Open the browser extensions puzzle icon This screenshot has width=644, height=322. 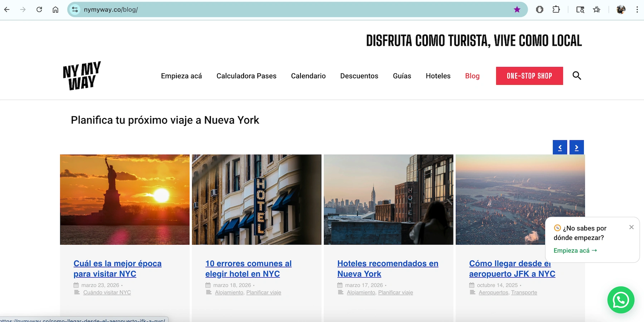pyautogui.click(x=556, y=10)
